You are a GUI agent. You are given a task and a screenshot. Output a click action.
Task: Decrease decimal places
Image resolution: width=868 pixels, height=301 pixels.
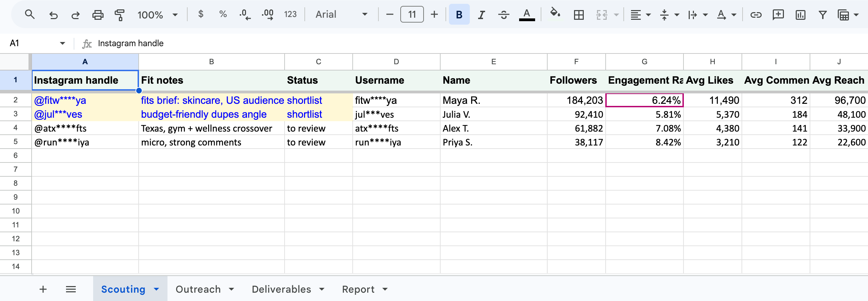pyautogui.click(x=245, y=15)
